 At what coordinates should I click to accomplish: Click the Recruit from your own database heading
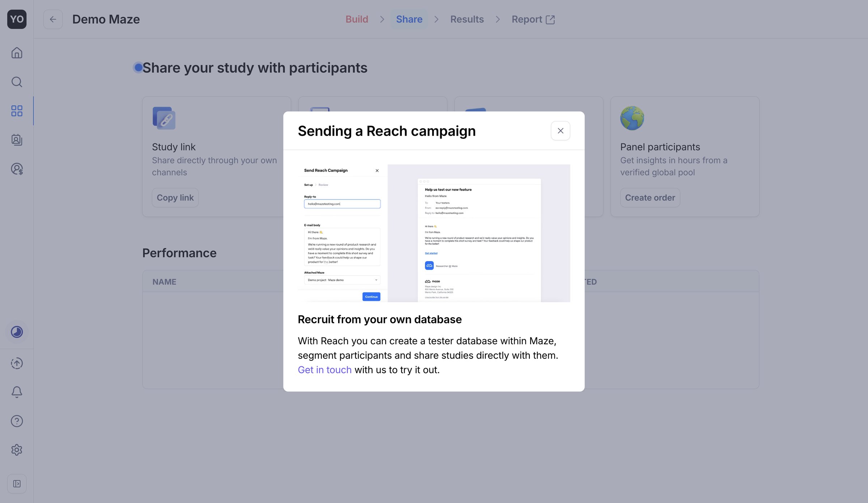pos(380,319)
